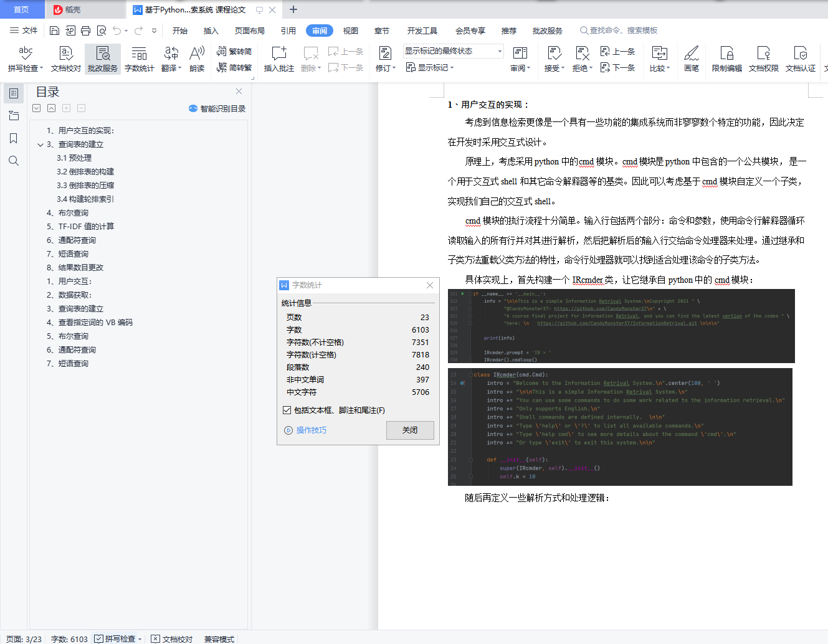Switch to the 引用 tab
The image size is (828, 644).
pyautogui.click(x=288, y=31)
